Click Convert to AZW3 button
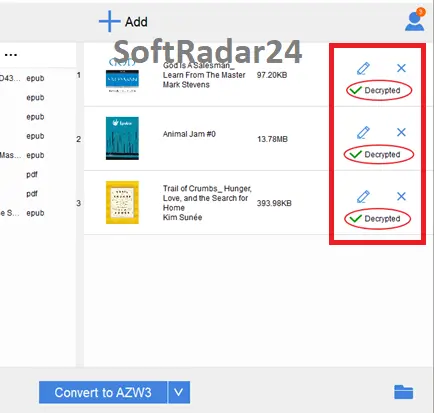The height and width of the screenshot is (413, 434). coord(103,392)
